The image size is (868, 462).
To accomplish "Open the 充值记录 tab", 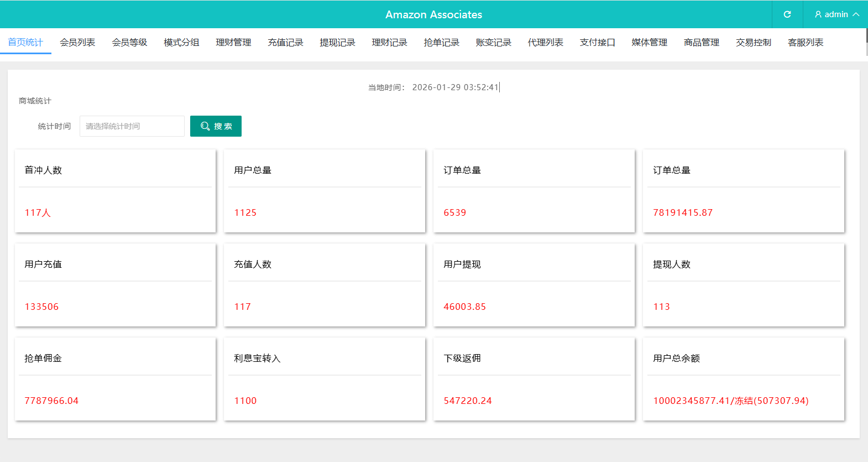I will 285,43.
